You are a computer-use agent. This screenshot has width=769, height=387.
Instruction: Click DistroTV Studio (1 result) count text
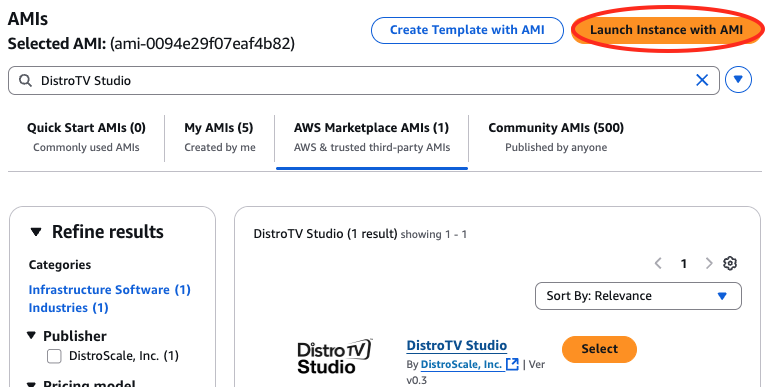pos(325,233)
